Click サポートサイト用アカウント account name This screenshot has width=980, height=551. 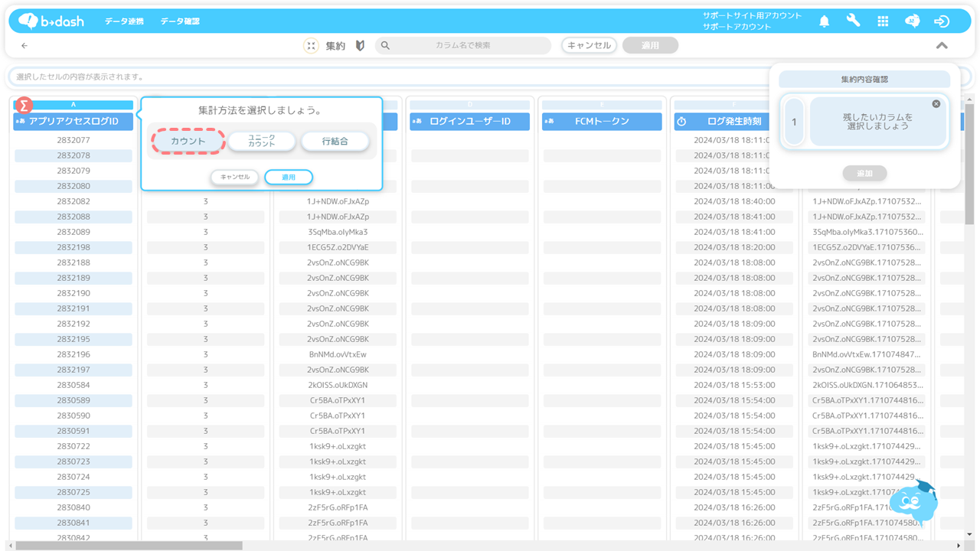pyautogui.click(x=752, y=15)
